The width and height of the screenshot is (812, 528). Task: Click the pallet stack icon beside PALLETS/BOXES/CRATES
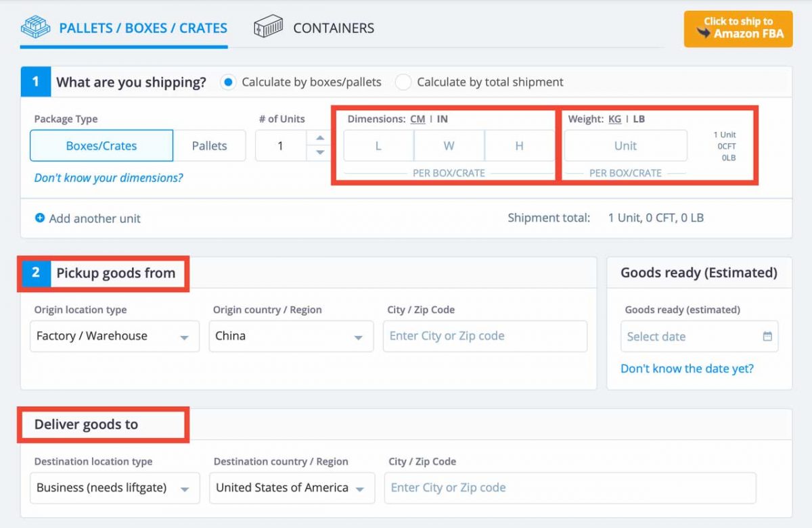(x=35, y=27)
